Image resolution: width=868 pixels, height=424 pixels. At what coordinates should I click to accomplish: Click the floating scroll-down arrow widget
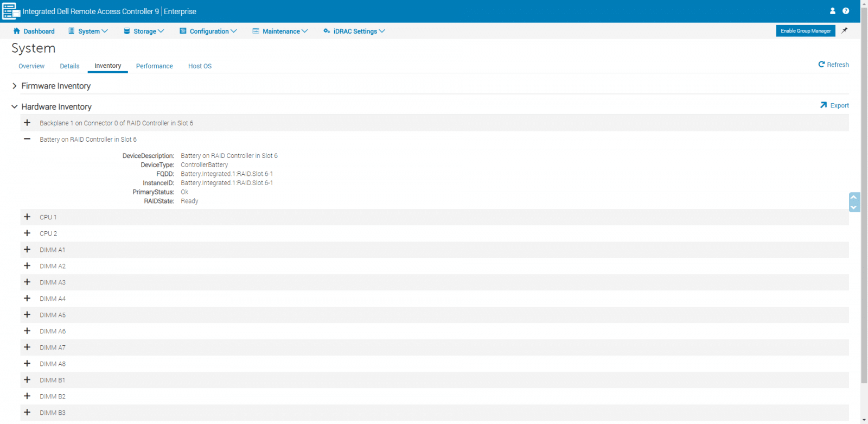[x=854, y=207]
